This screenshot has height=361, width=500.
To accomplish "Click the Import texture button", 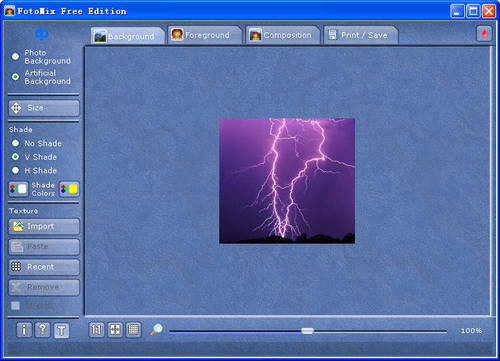I will (44, 226).
